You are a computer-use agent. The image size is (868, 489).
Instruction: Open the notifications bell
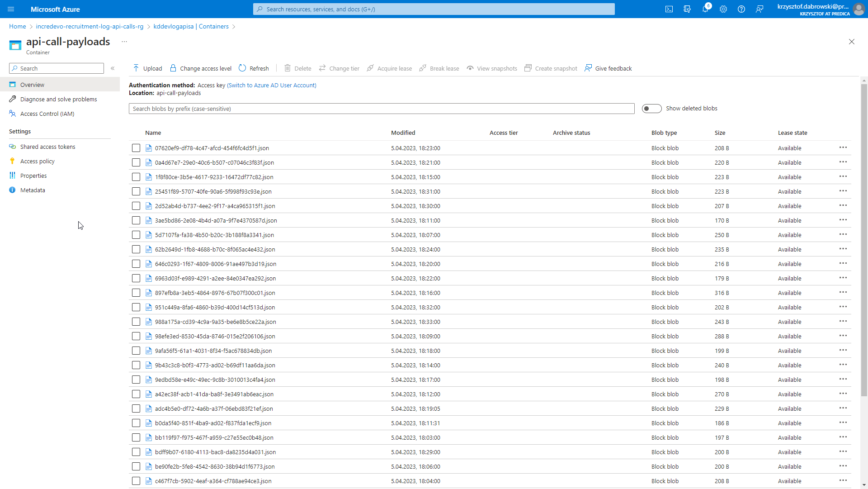(x=705, y=9)
